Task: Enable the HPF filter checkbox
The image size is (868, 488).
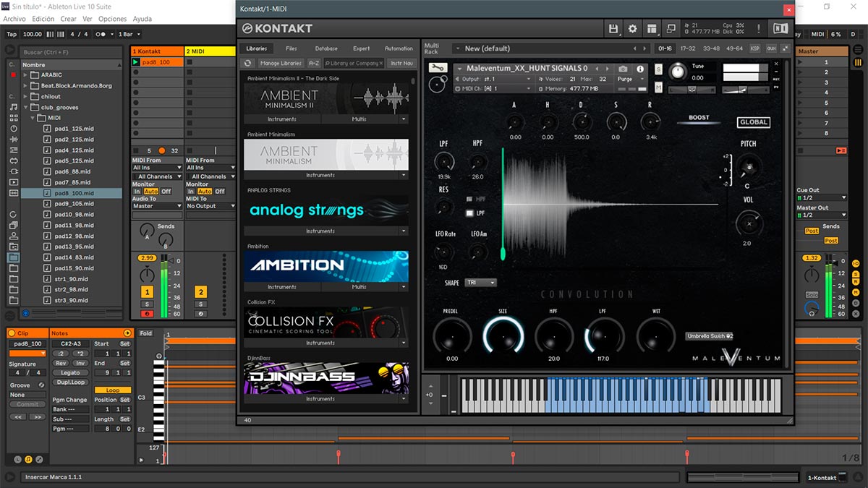Action: click(469, 198)
